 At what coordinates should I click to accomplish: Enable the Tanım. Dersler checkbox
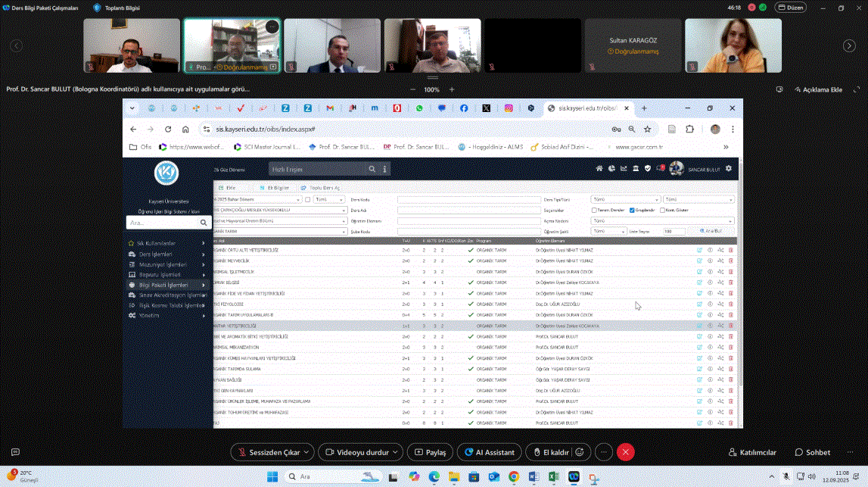tap(594, 211)
